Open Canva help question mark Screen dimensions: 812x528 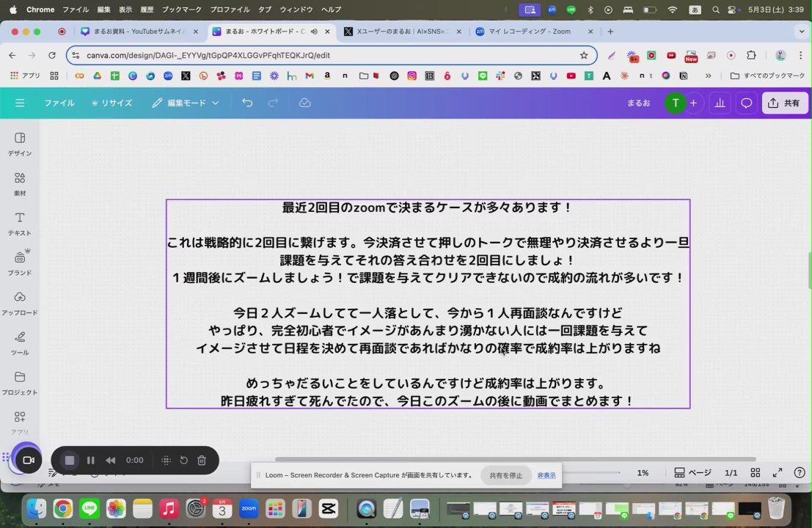800,472
